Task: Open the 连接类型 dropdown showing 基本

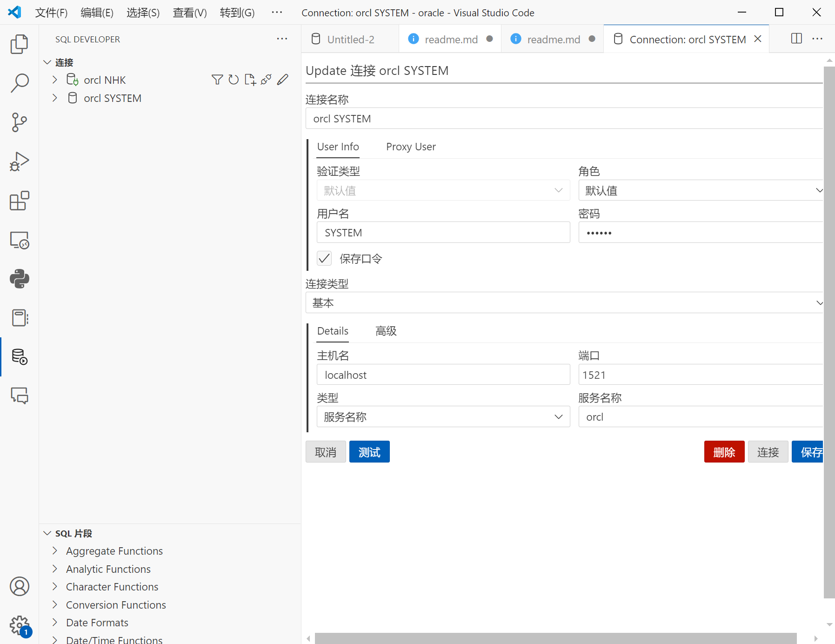Action: [564, 303]
